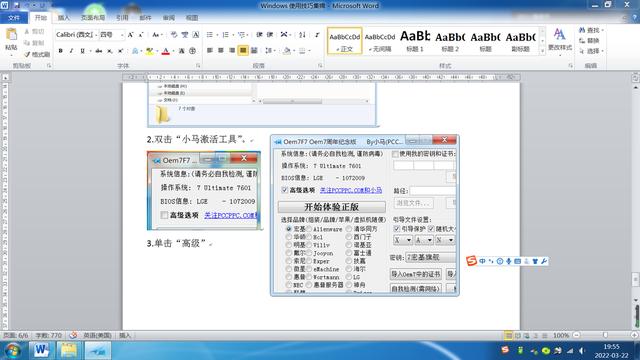Screen dimensions: 640x360
Task: Toggle 引导保护 checkbox in Oem7F7 picture
Action: (396, 229)
